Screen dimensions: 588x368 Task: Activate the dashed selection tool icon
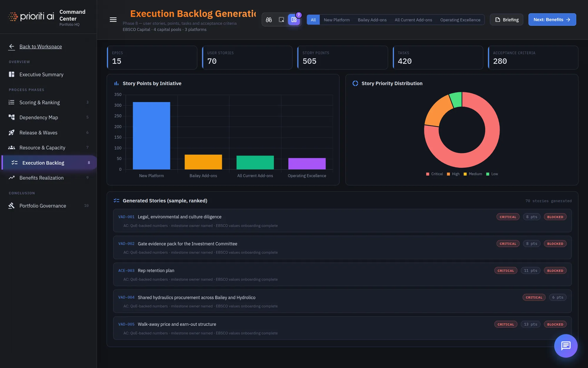pyautogui.click(x=281, y=20)
